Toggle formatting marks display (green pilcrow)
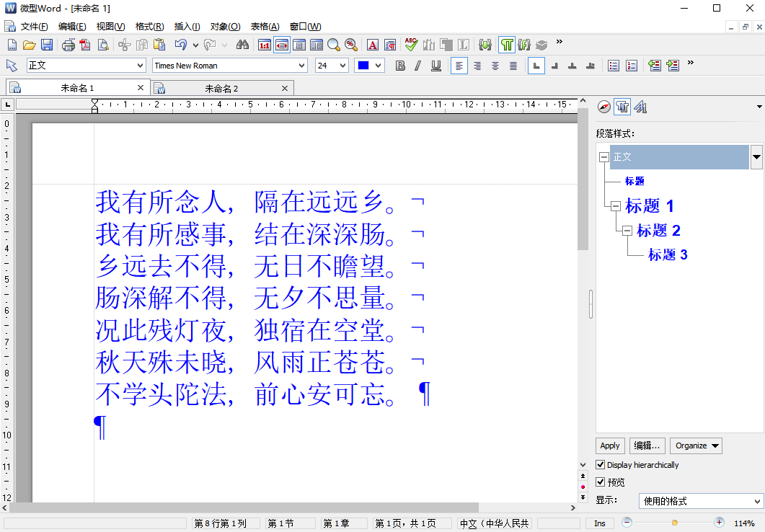 click(507, 45)
